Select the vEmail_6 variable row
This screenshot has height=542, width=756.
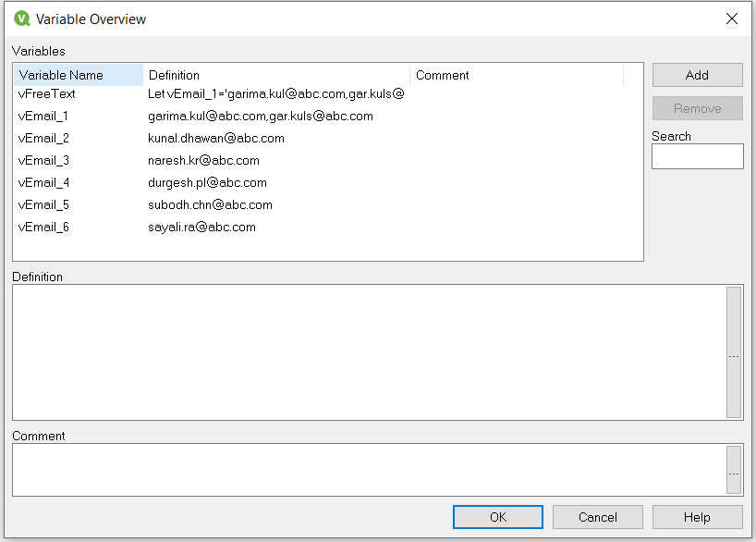(43, 227)
